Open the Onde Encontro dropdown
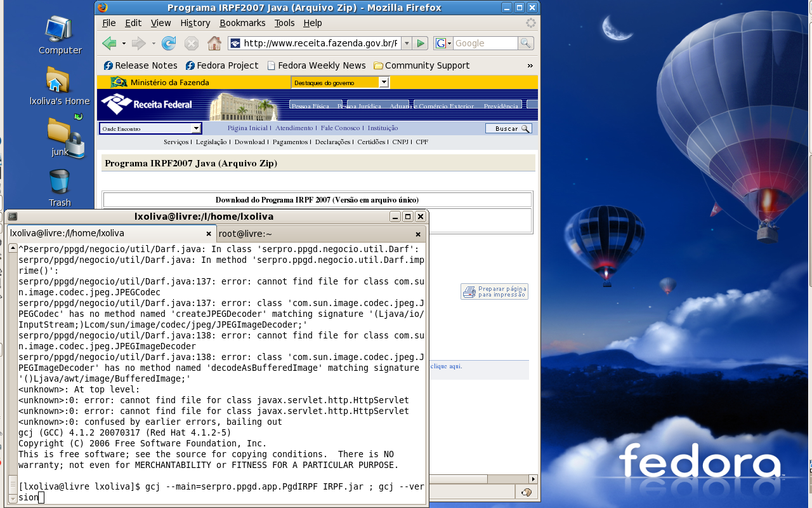The width and height of the screenshot is (812, 508). coord(196,128)
